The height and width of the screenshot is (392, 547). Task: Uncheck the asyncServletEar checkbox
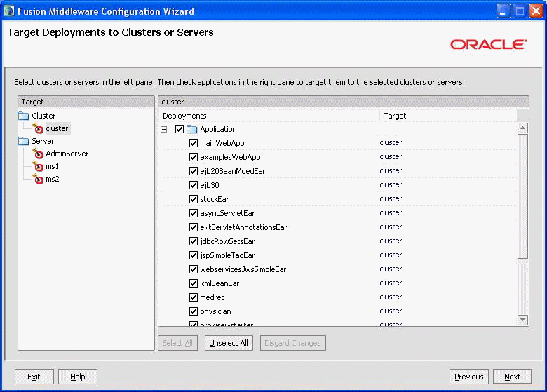click(x=194, y=213)
